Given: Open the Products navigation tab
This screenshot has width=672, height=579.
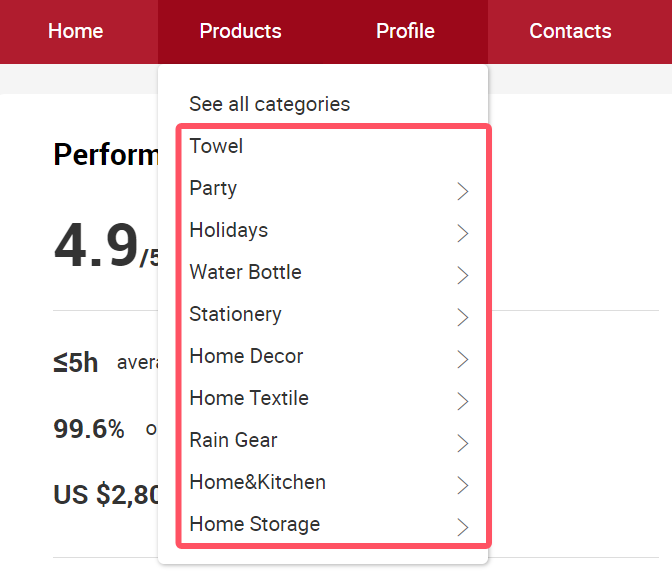Looking at the screenshot, I should (x=240, y=31).
